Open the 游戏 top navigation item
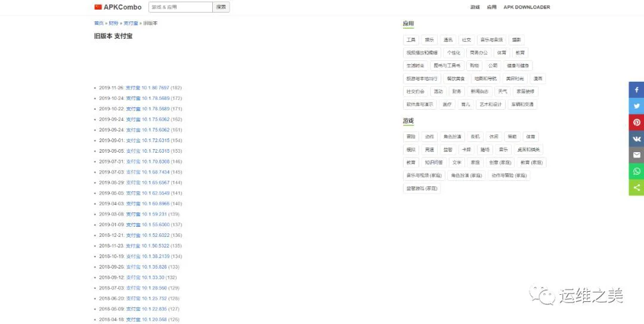This screenshot has height=324, width=644. coord(475,7)
